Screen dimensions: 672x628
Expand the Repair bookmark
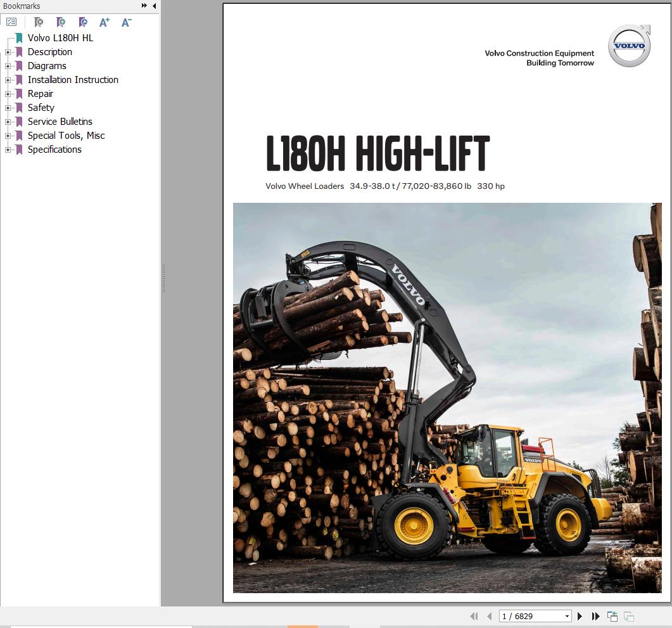(8, 94)
